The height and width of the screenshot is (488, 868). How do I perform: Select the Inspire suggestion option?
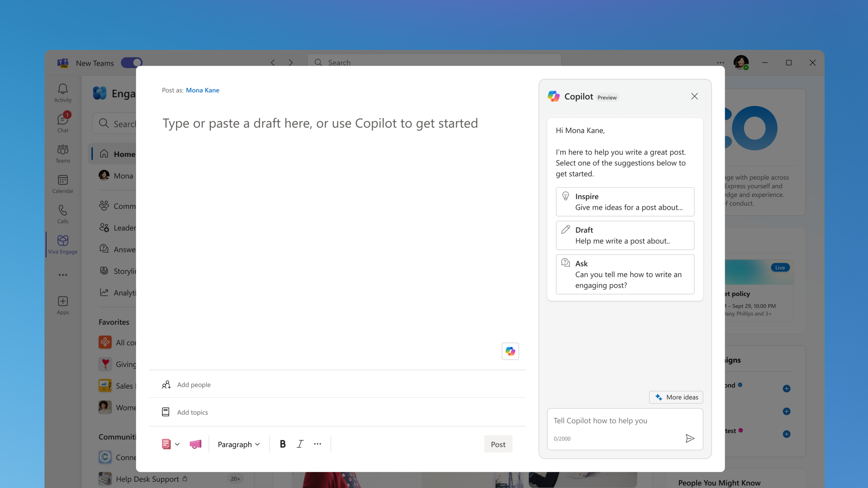pos(624,201)
